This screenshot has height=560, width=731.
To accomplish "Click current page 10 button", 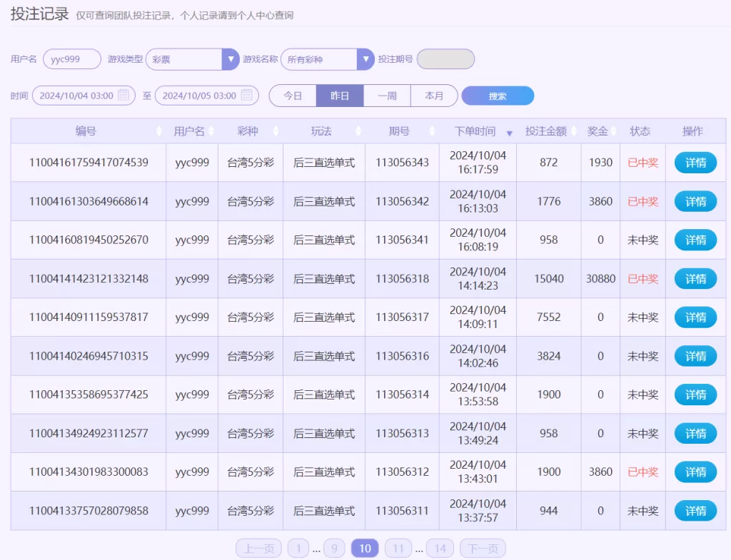I will point(365,549).
